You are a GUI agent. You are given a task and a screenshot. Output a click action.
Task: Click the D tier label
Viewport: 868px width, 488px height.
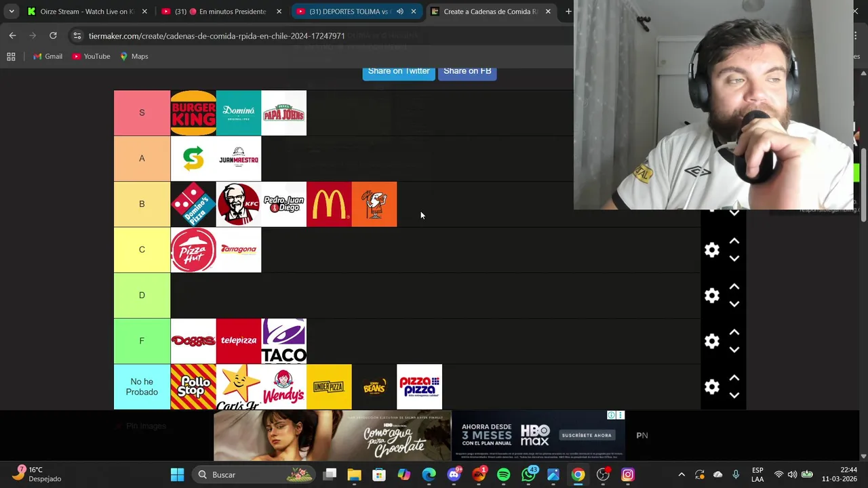tap(142, 296)
